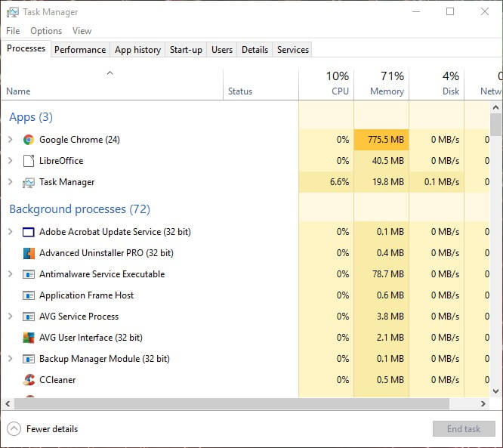Collapse view using Fewer details arrow icon
503x448 pixels.
(x=14, y=429)
